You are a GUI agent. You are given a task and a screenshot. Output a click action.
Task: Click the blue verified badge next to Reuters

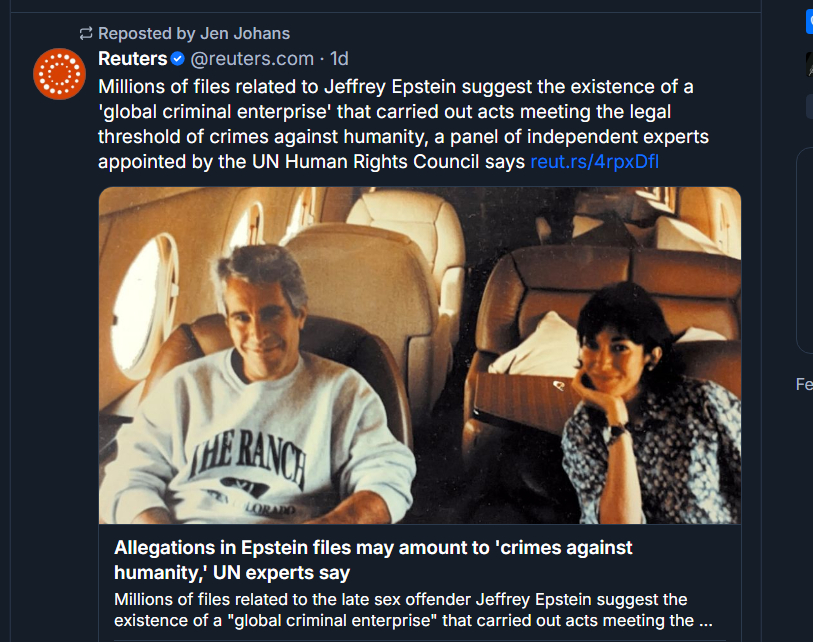[x=177, y=59]
